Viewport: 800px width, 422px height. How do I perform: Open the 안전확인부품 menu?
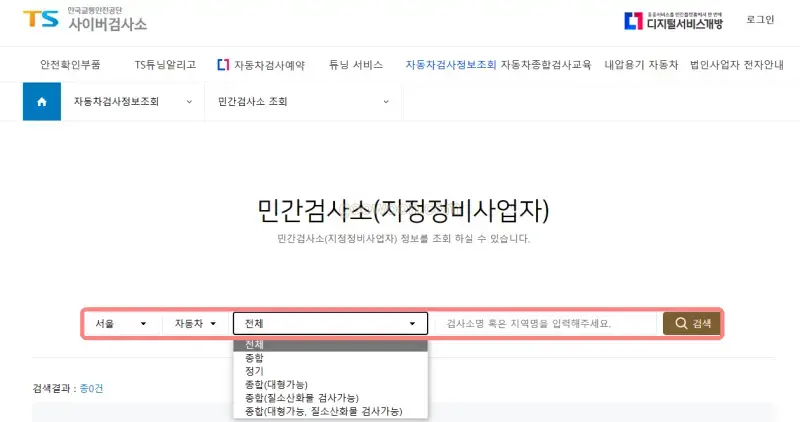coord(70,64)
